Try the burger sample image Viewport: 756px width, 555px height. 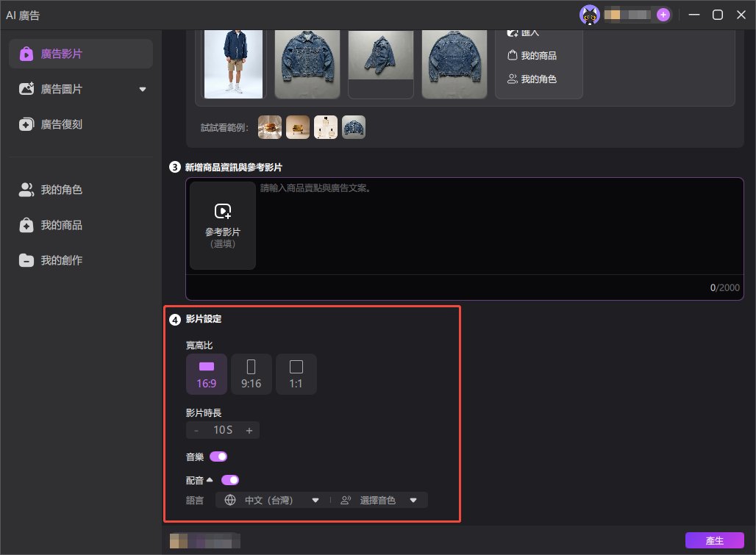[270, 127]
